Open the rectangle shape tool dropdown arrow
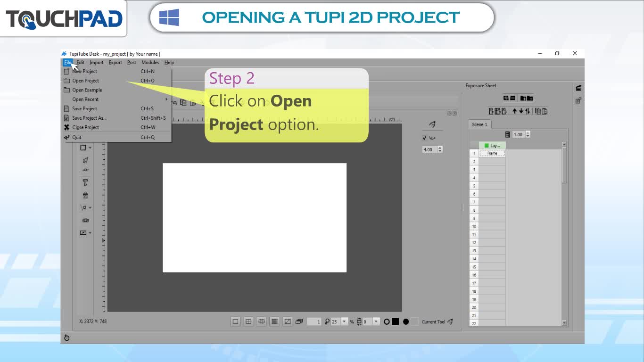Image resolution: width=644 pixels, height=362 pixels. point(90,148)
